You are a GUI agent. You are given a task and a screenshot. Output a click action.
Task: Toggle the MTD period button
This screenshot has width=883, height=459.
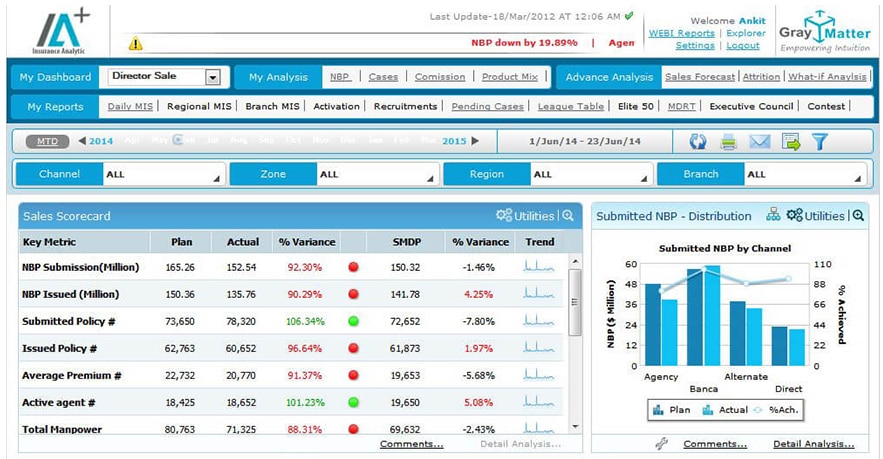[x=47, y=141]
